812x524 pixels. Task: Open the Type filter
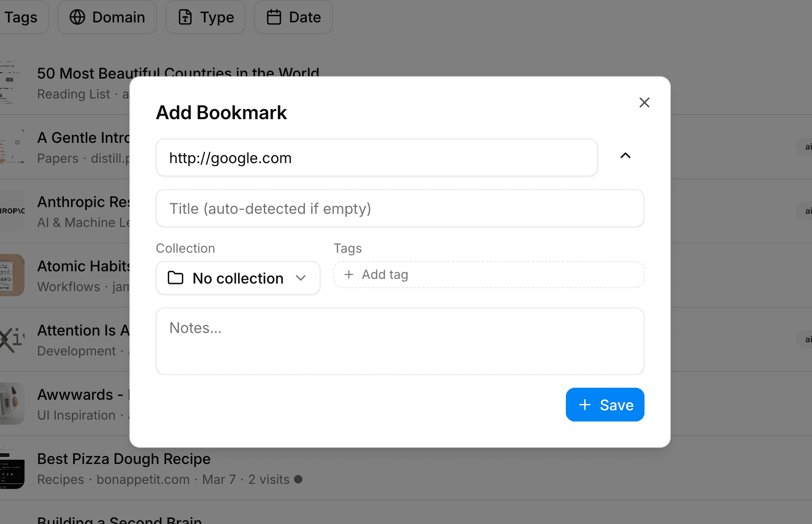206,17
